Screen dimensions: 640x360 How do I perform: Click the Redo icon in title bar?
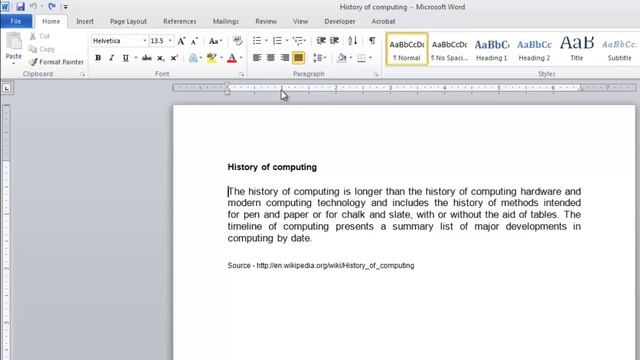(52, 7)
